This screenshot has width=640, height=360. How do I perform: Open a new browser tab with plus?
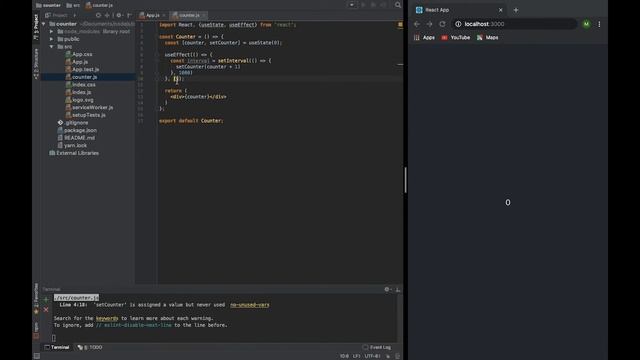[x=516, y=10]
